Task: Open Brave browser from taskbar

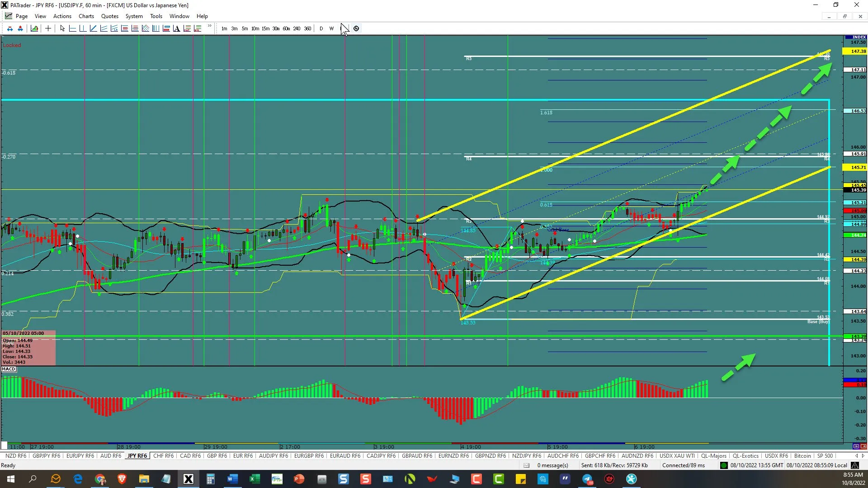Action: pyautogui.click(x=122, y=479)
